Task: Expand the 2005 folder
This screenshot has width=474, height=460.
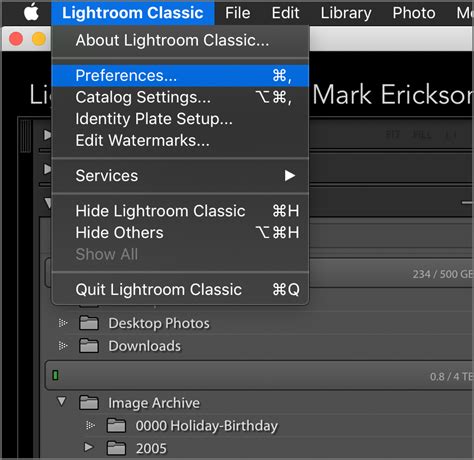Action: 88,447
